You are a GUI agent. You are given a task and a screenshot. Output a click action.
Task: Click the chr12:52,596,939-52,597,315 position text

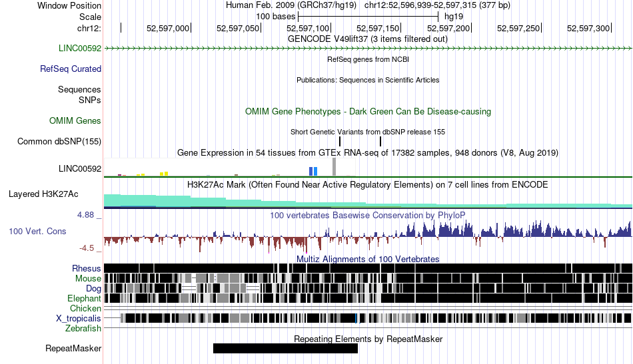[437, 5]
